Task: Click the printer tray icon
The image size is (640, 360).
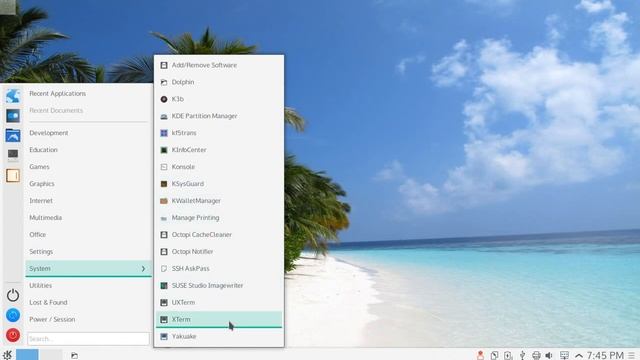Action: pos(536,355)
